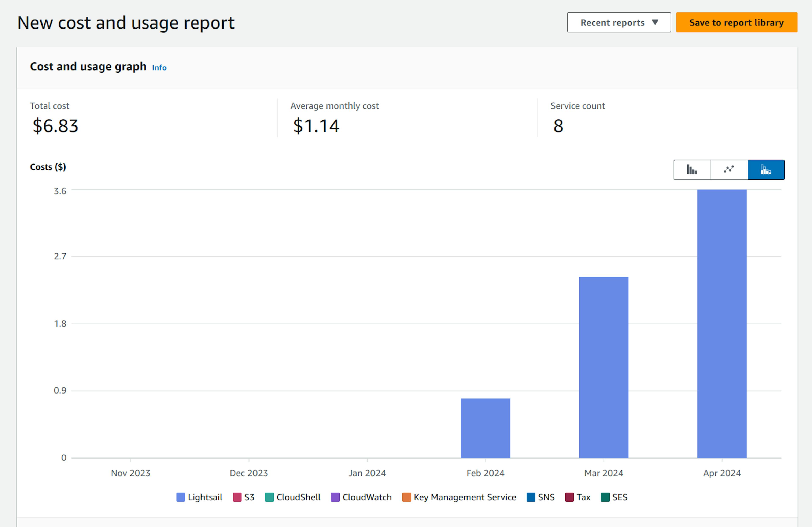812x527 pixels.
Task: Open the Info link beside graph title
Action: pos(159,68)
